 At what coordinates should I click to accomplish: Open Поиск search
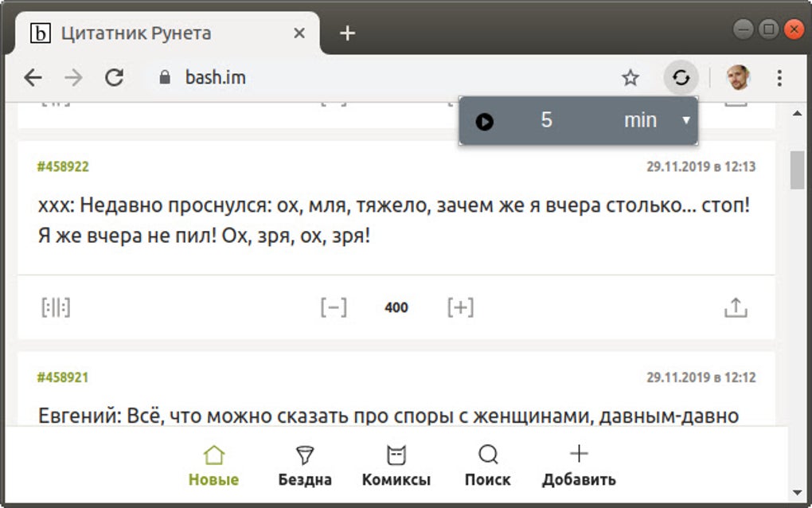tap(488, 466)
